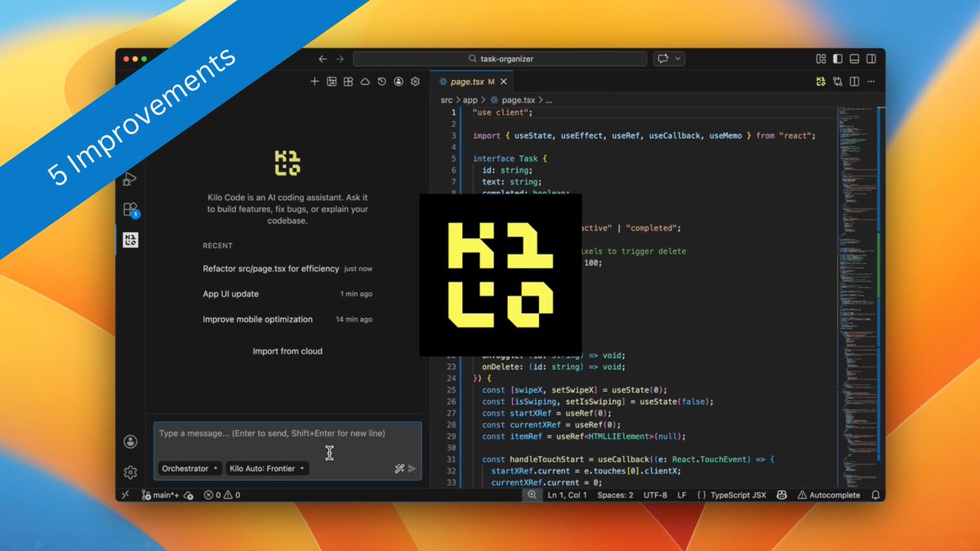Image resolution: width=980 pixels, height=551 pixels.
Task: Open the Kilo Code account icon
Action: (x=399, y=82)
